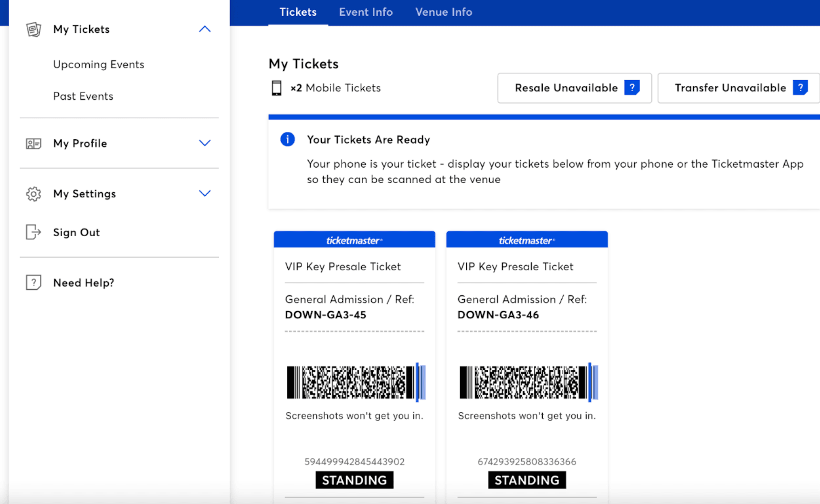
Task: Click the barcode on ticket DOWN-GA3-46
Action: 528,382
